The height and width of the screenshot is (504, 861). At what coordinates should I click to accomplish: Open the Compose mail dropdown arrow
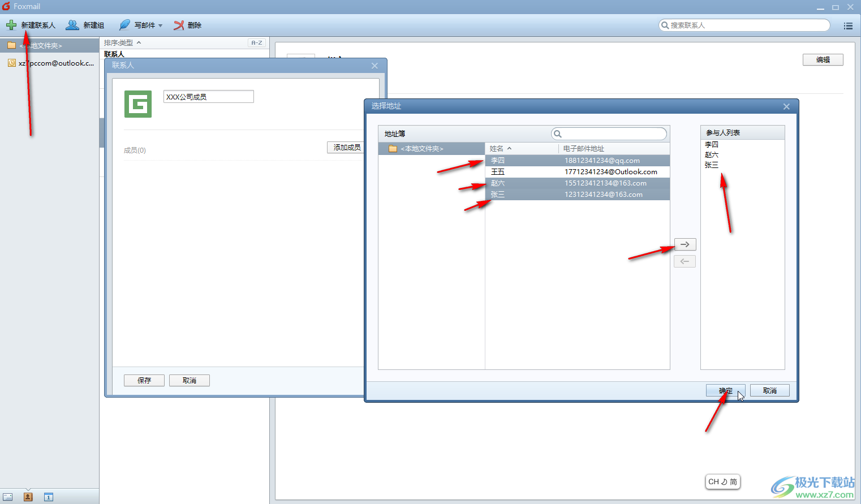pyautogui.click(x=161, y=25)
